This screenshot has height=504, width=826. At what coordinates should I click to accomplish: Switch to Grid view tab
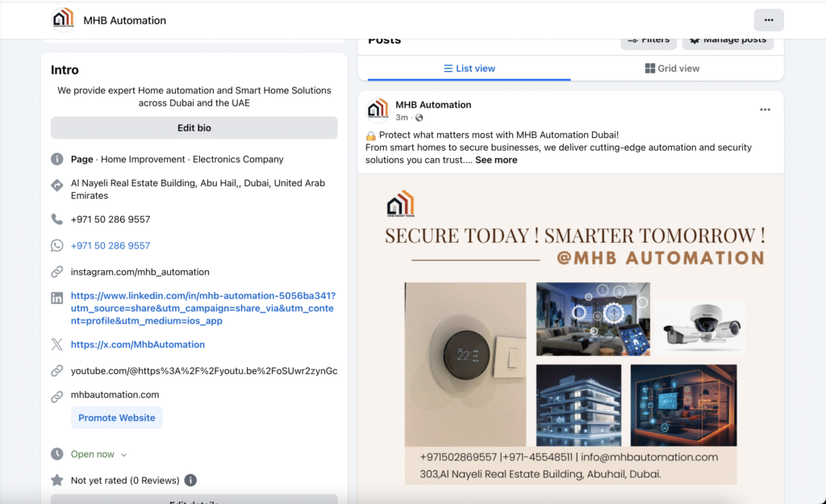tap(672, 69)
